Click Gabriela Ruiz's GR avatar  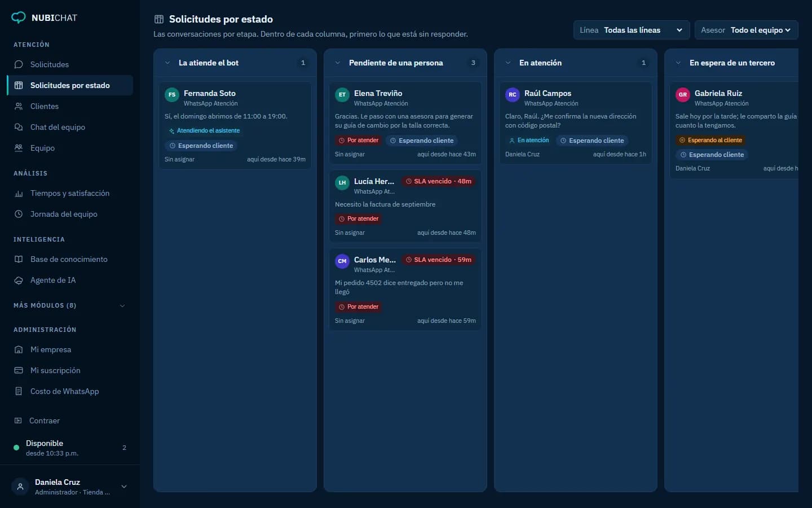[683, 95]
